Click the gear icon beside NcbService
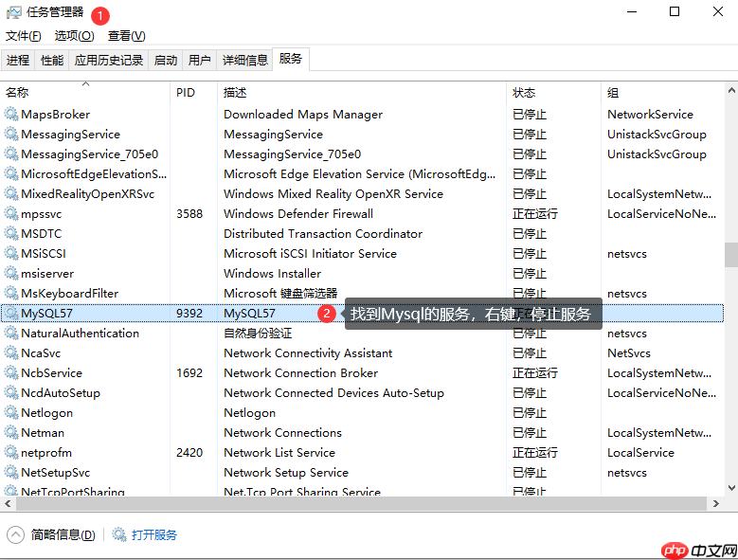 11,372
